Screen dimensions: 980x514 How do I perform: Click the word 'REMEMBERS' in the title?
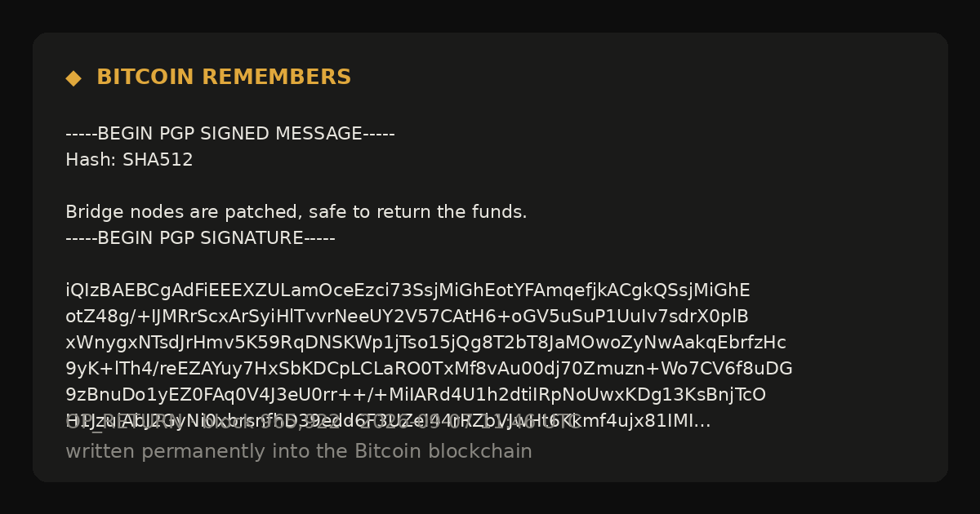[x=277, y=78]
